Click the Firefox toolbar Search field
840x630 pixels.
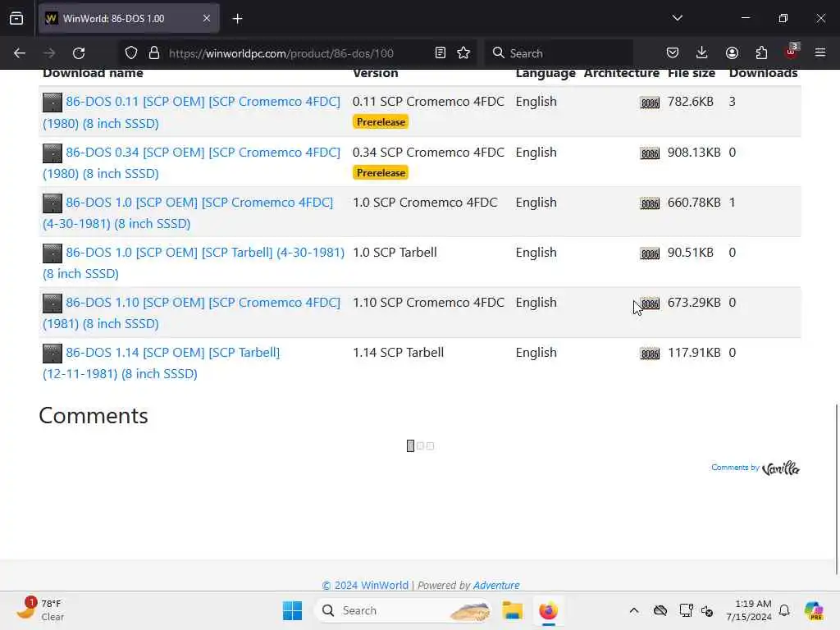tap(559, 53)
